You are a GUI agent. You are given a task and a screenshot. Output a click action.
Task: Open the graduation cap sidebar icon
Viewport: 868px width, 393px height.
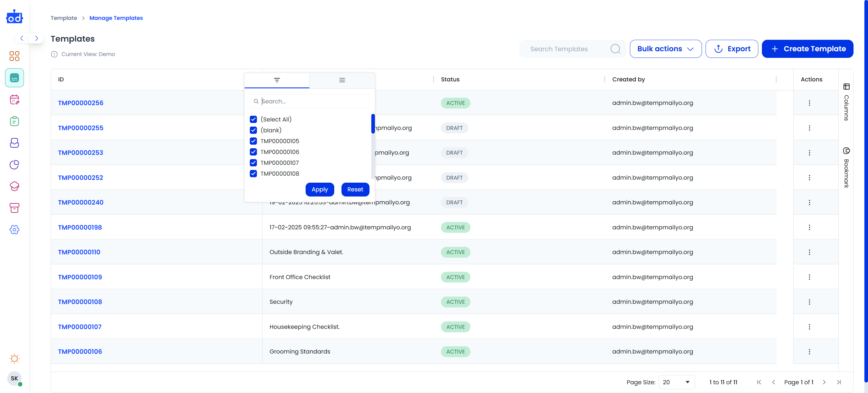pos(14,186)
